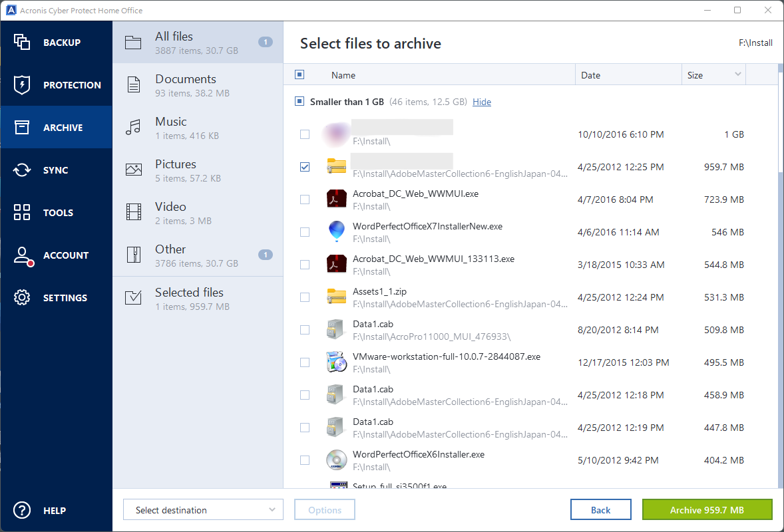Open Help question mark icon
This screenshot has width=784, height=532.
pyautogui.click(x=22, y=511)
